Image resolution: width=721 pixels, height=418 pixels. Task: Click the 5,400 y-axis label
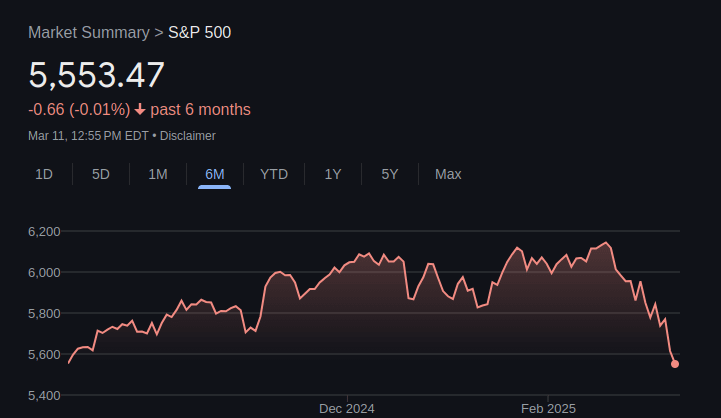click(44, 395)
